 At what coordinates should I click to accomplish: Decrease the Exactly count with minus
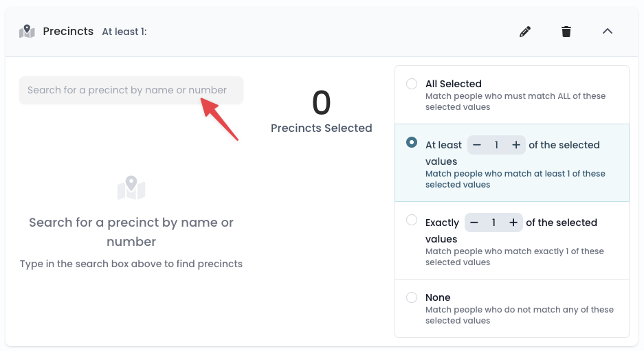(474, 223)
